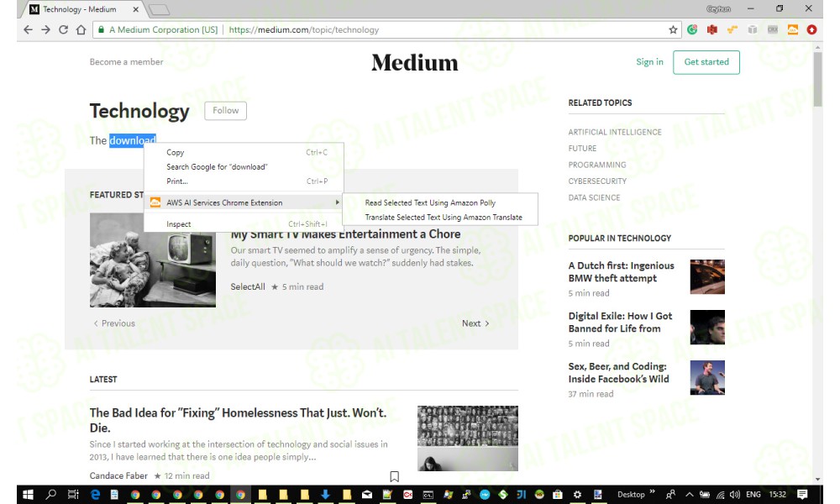Screen dimensions: 840x504
Task: Click the SelectAll author name
Action: [x=248, y=287]
